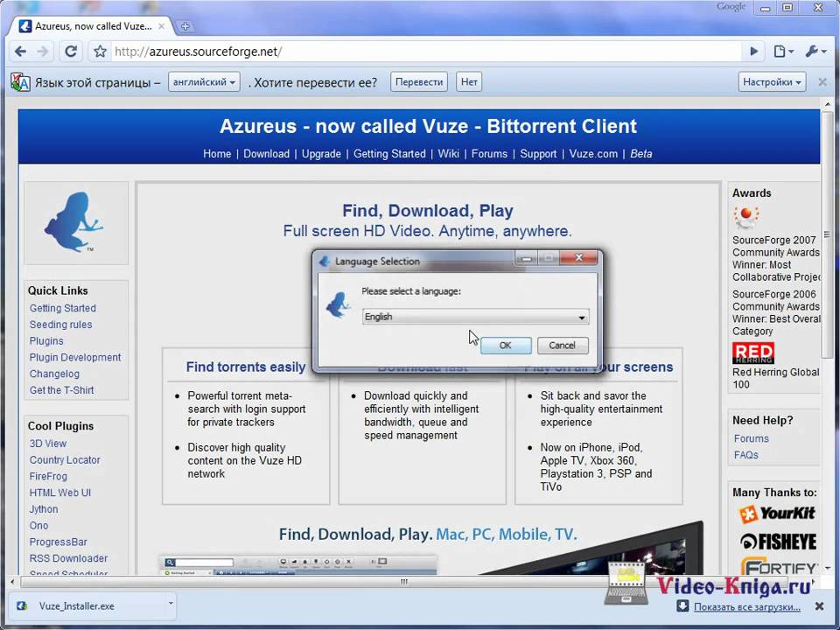Click the browser forward arrow
Viewport: 840px width, 630px height.
[43, 52]
